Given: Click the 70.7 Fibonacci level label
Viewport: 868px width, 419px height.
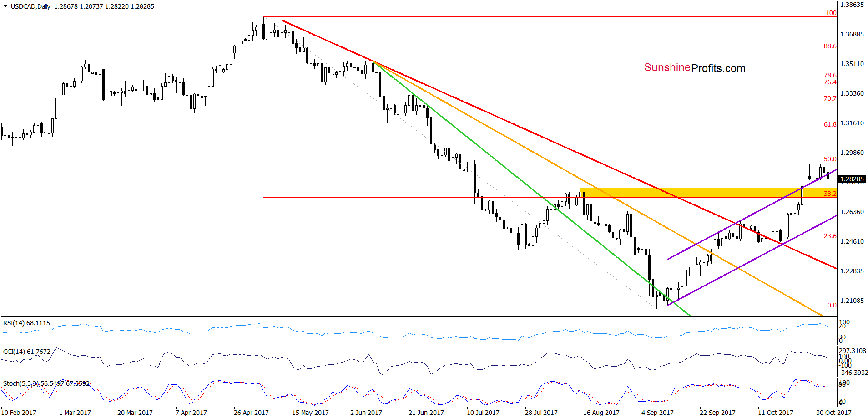Looking at the screenshot, I should pos(830,98).
